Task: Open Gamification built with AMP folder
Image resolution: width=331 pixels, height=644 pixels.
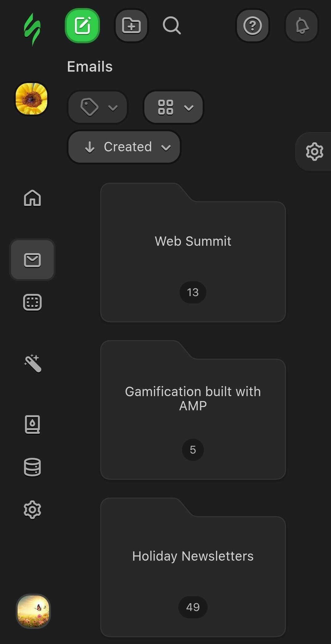Action: 193,411
